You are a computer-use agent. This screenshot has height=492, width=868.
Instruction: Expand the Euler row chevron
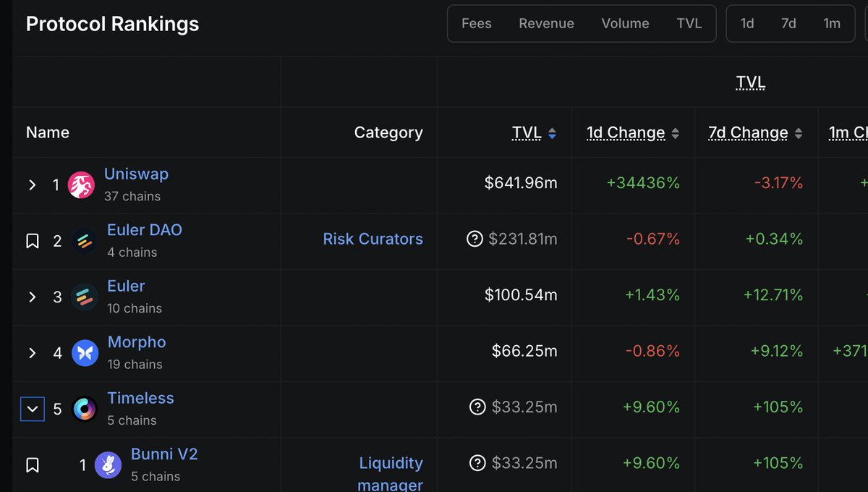pyautogui.click(x=33, y=297)
